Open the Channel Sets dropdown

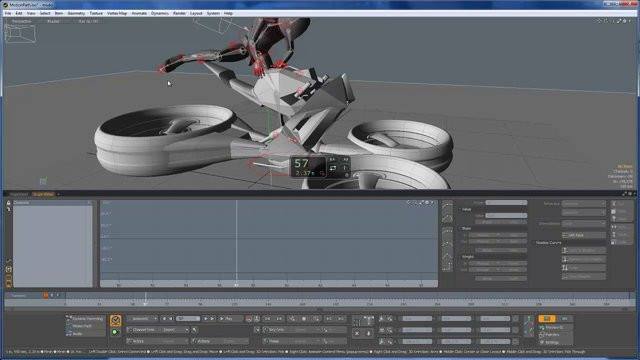click(x=158, y=330)
